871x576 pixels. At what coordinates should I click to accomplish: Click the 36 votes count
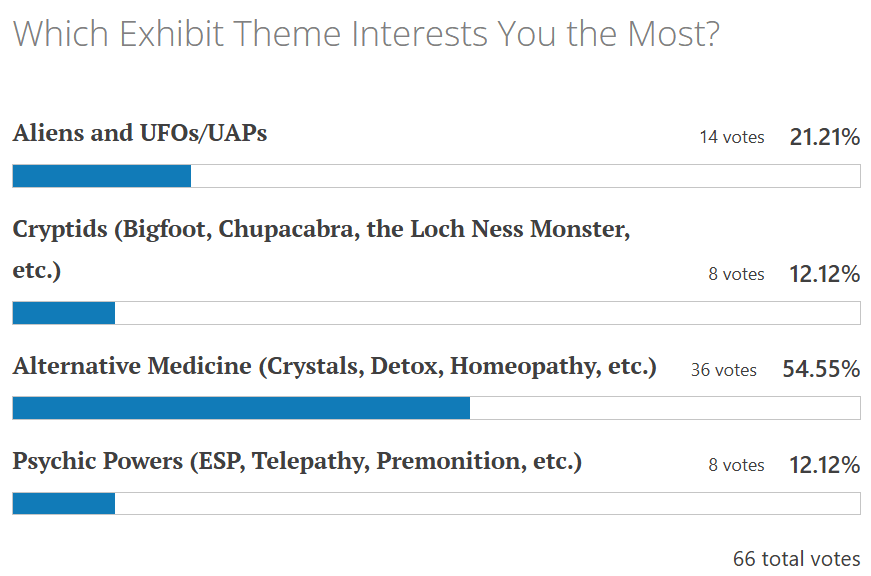point(723,370)
